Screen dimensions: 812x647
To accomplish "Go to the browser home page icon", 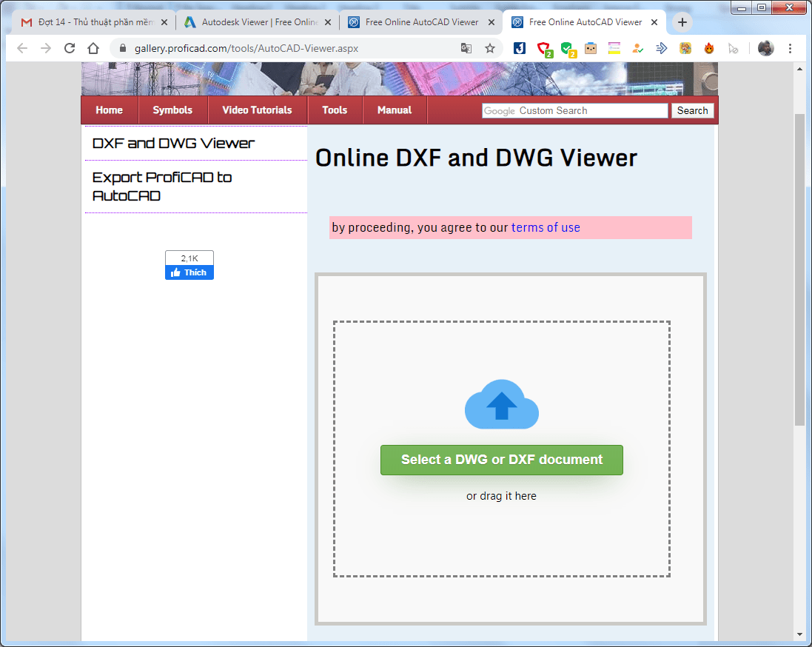I will pyautogui.click(x=93, y=49).
